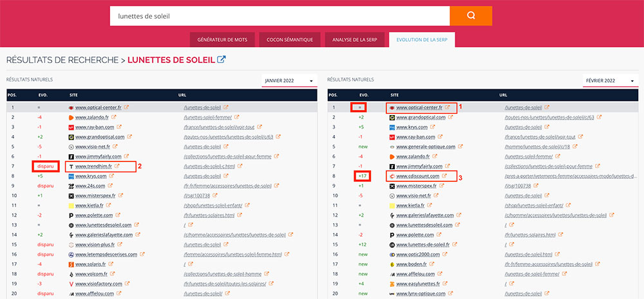The width and height of the screenshot is (644, 299).
Task: Open the external-link icon beside www.boden.fr
Action: pos(432,264)
